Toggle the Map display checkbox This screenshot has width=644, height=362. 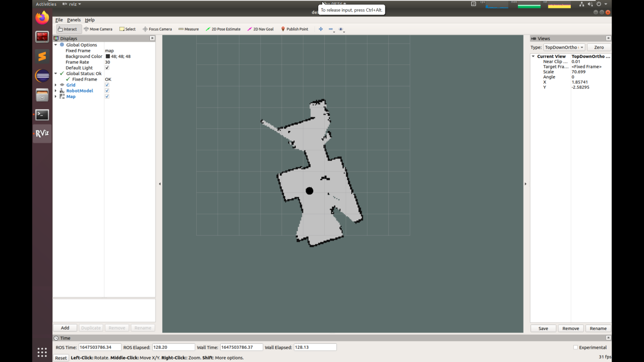107,96
